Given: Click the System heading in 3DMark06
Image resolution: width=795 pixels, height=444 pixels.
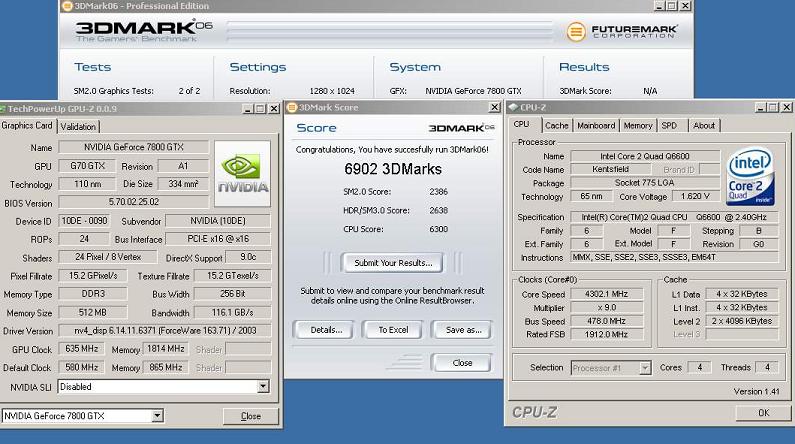Looking at the screenshot, I should point(415,67).
